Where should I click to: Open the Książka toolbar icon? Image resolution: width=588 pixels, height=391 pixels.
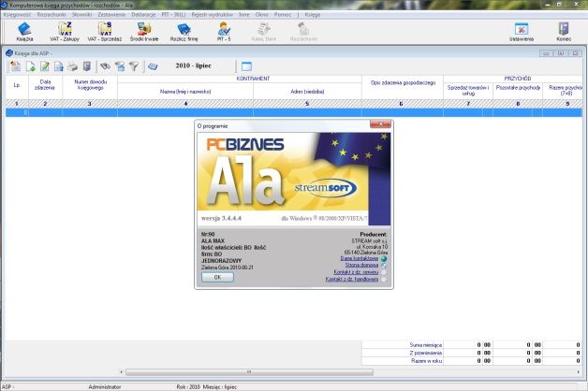pyautogui.click(x=24, y=32)
